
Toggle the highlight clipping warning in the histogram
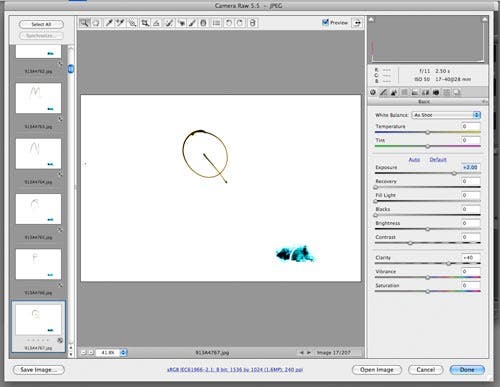485,20
